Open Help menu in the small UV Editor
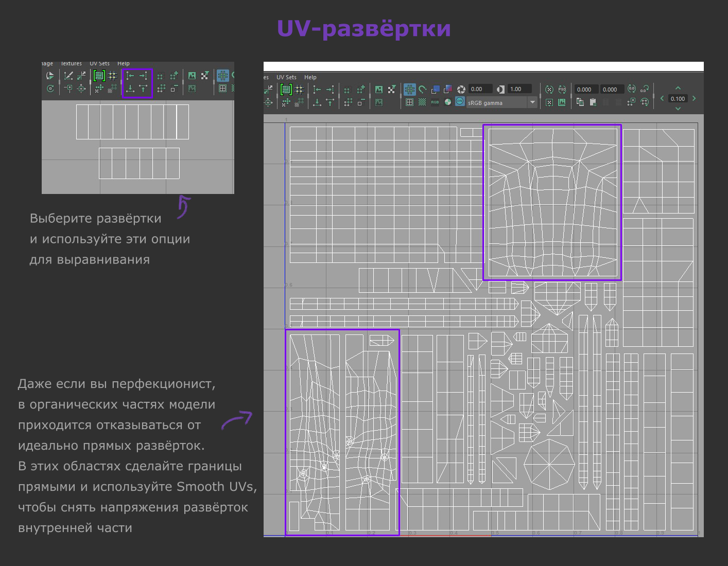728x566 pixels. (124, 64)
